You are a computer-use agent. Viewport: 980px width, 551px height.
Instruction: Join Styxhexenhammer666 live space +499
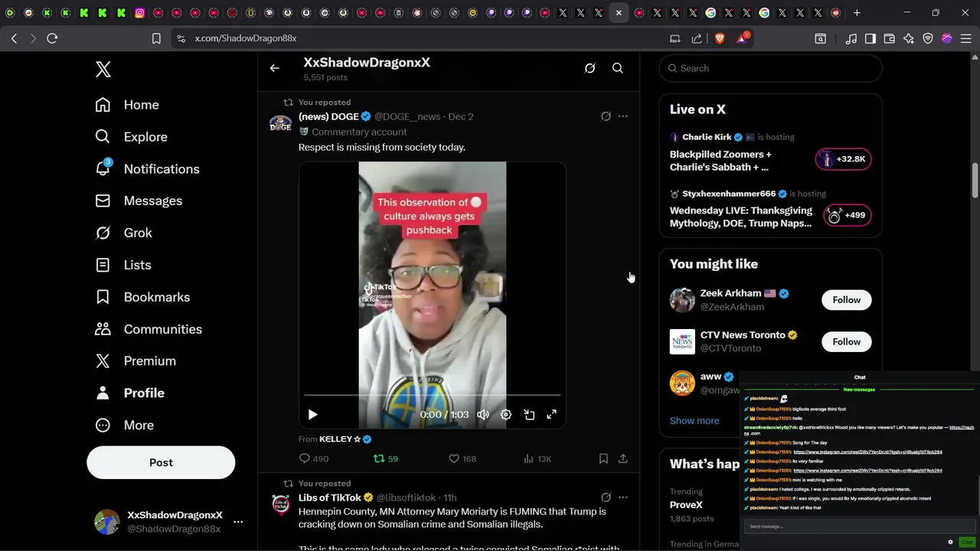pyautogui.click(x=848, y=215)
